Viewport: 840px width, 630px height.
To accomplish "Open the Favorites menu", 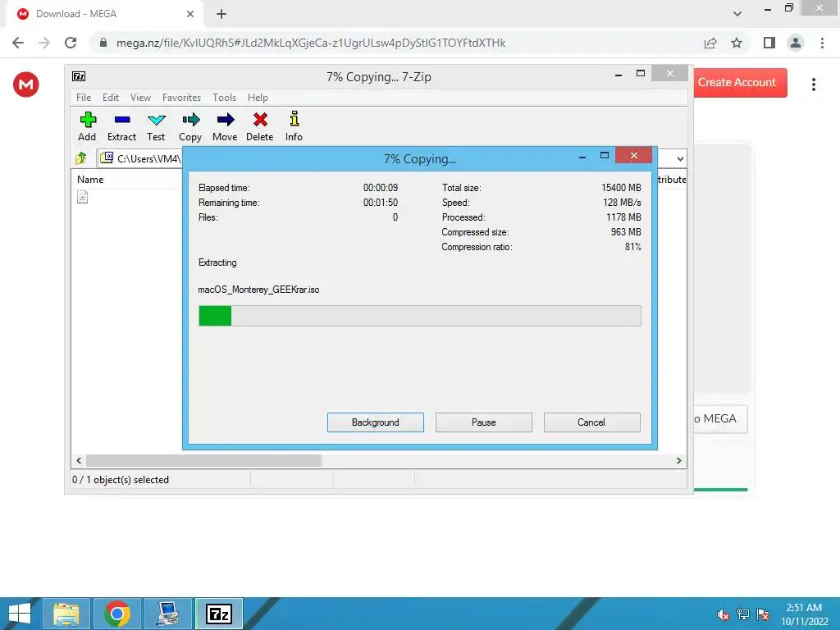I will click(x=181, y=98).
